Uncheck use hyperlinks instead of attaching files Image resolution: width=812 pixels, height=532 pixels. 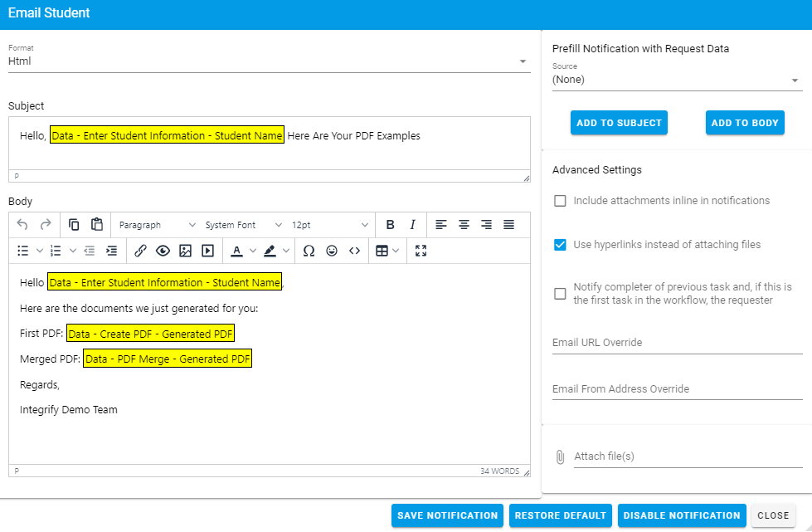561,245
